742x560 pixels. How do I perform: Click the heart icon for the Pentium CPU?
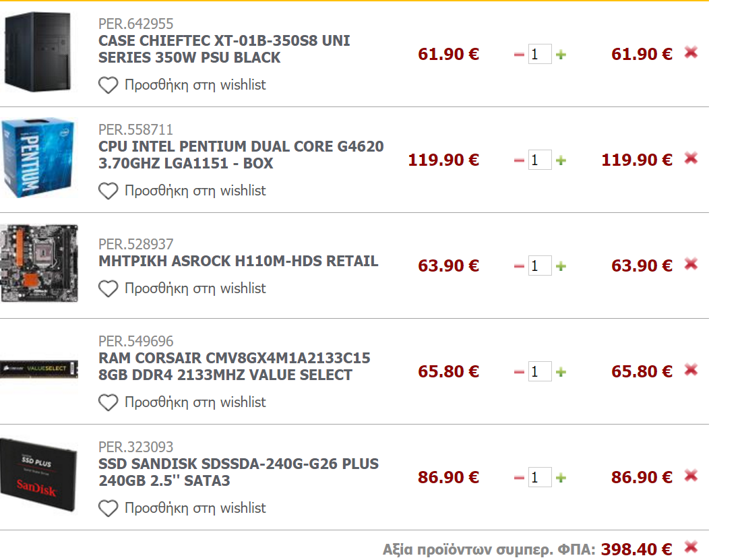(x=109, y=191)
